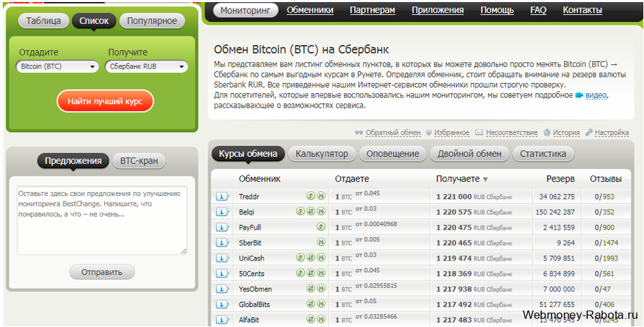Click the Резерв column header
Screen dimensions: 644x327
click(560, 179)
